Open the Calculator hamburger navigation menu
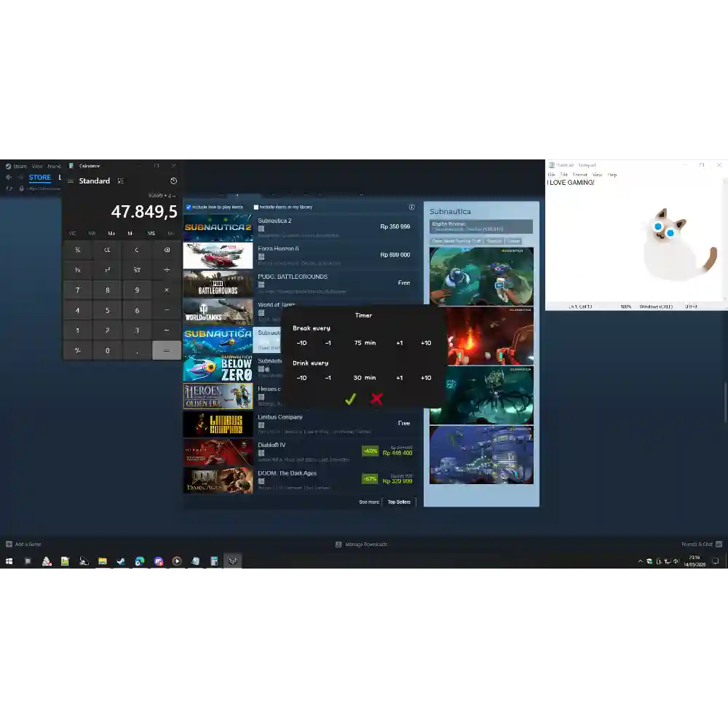Screen dimensions: 728x728 click(71, 181)
